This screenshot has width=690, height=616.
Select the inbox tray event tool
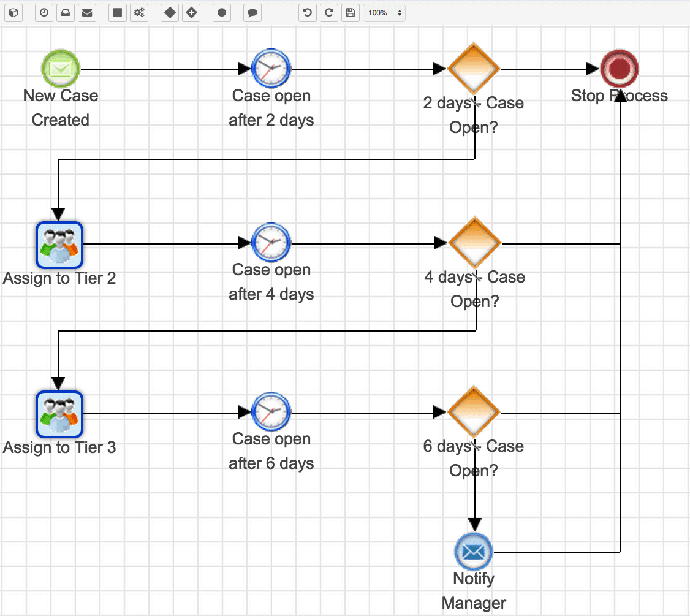tap(66, 13)
